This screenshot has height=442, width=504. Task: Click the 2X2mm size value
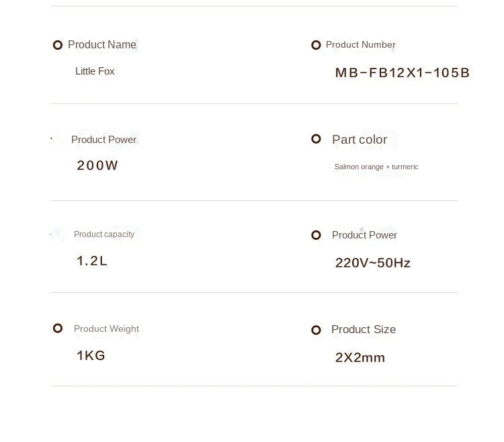tap(360, 357)
